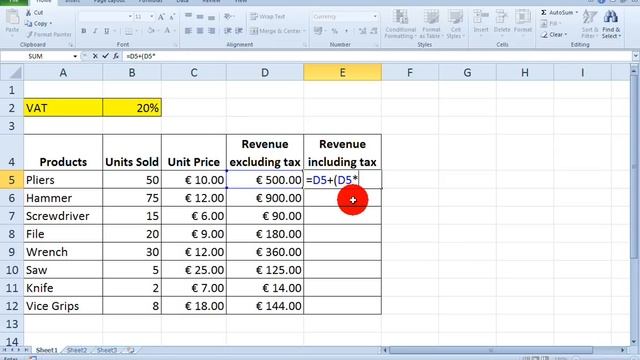Click column E header
This screenshot has height=360, width=640.
pos(342,73)
